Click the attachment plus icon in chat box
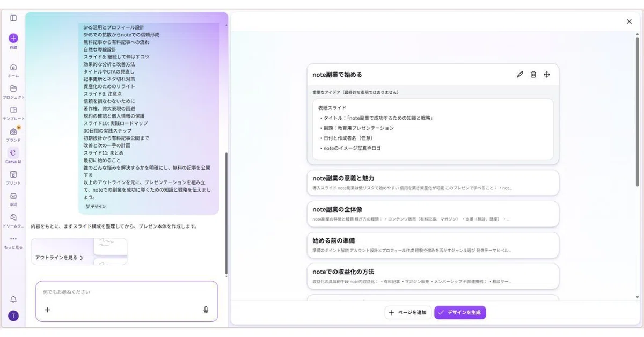This screenshot has height=337, width=644. (x=48, y=310)
